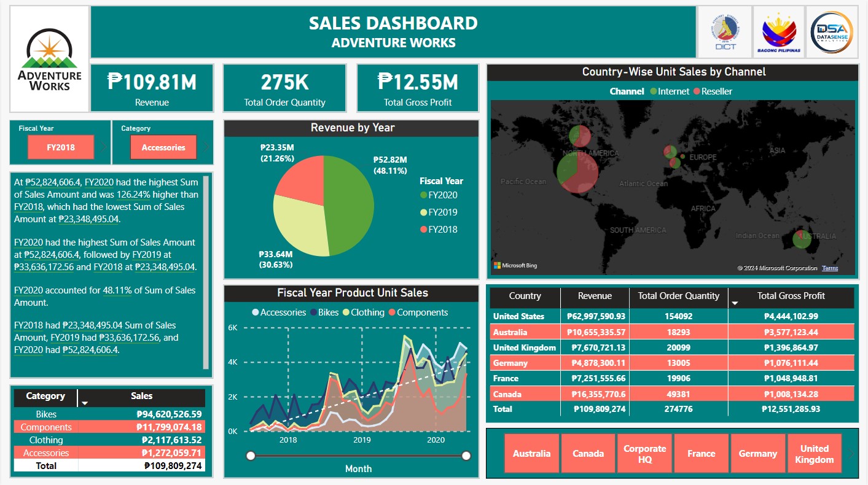Click sort arrow beside Total Gross Profit header
868x485 pixels.
point(734,303)
